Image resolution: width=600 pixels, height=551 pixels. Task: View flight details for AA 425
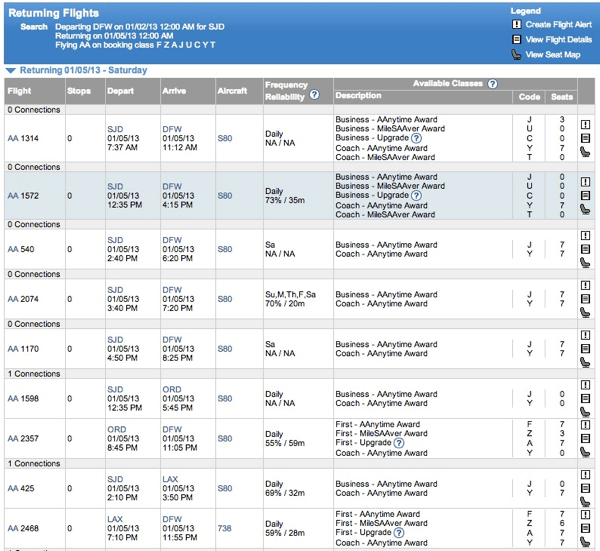click(x=585, y=488)
